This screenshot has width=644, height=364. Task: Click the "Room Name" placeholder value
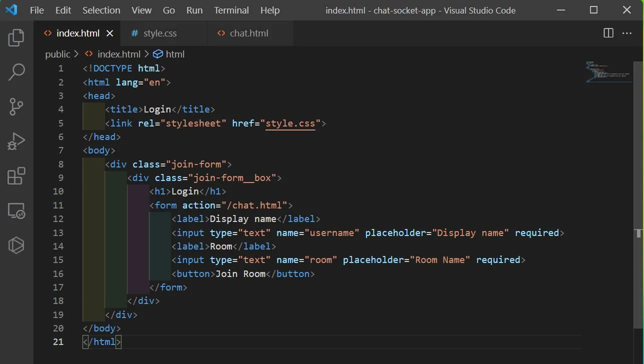tap(440, 260)
